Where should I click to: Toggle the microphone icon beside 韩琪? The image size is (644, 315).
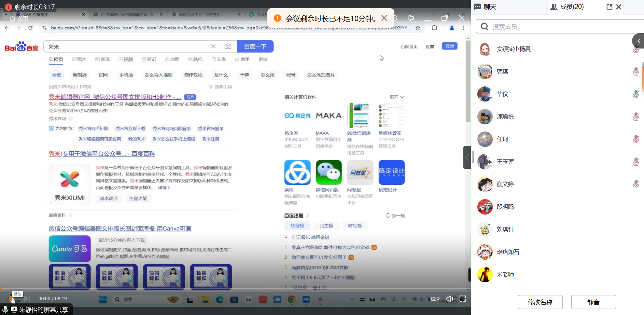point(636,71)
